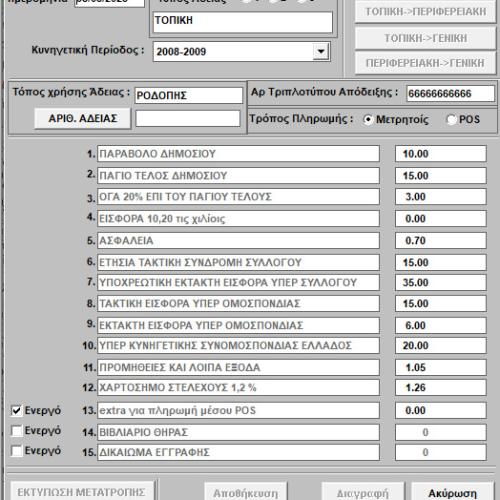
Task: Click the ΠΕΡΙΦΕΡΕΙΑΚΗ->ΓΕΝΙΚΗ button
Action: [x=426, y=63]
